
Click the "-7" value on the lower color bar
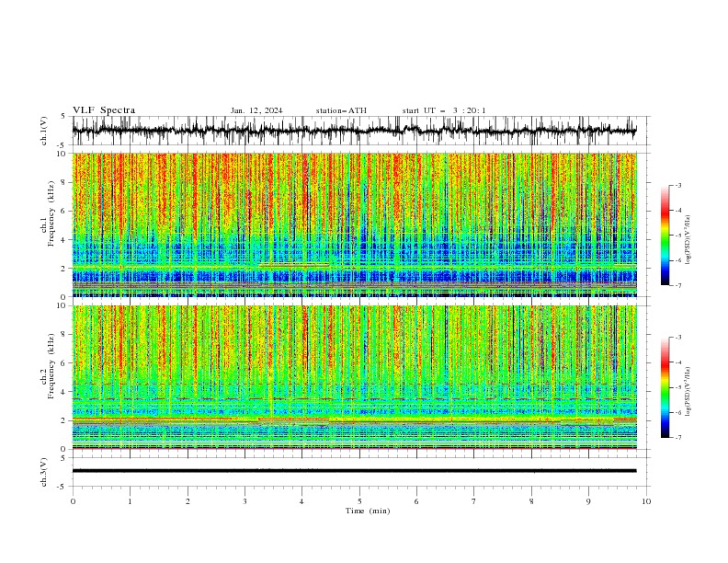pyautogui.click(x=677, y=437)
